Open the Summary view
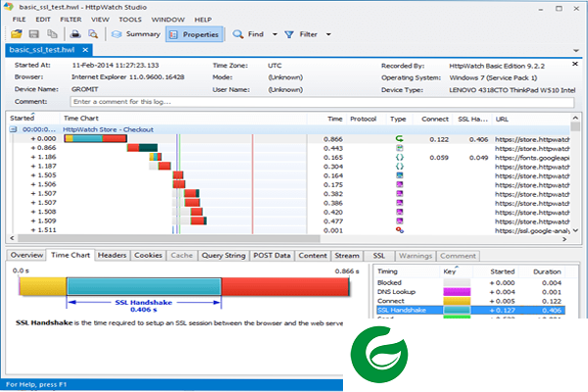The image size is (588, 392). 136,34
